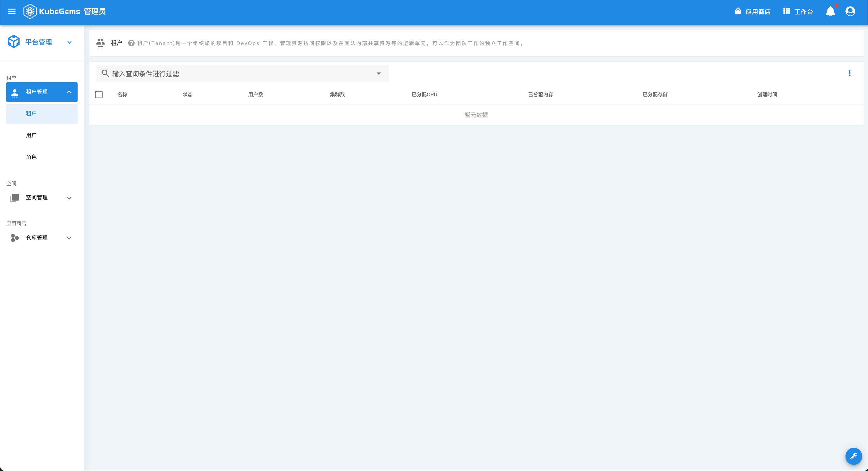Screen dimensions: 868x471
Task: Focus the 输入查询条件进行过滤 filter field
Action: click(x=242, y=73)
